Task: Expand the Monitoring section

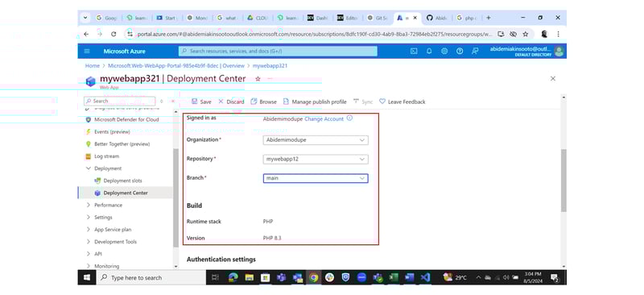Action: (89, 266)
